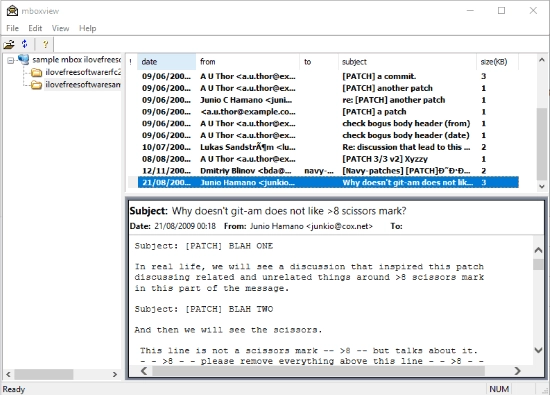Click the mboxview envelope title icon
This screenshot has width=550, height=395.
click(x=12, y=11)
